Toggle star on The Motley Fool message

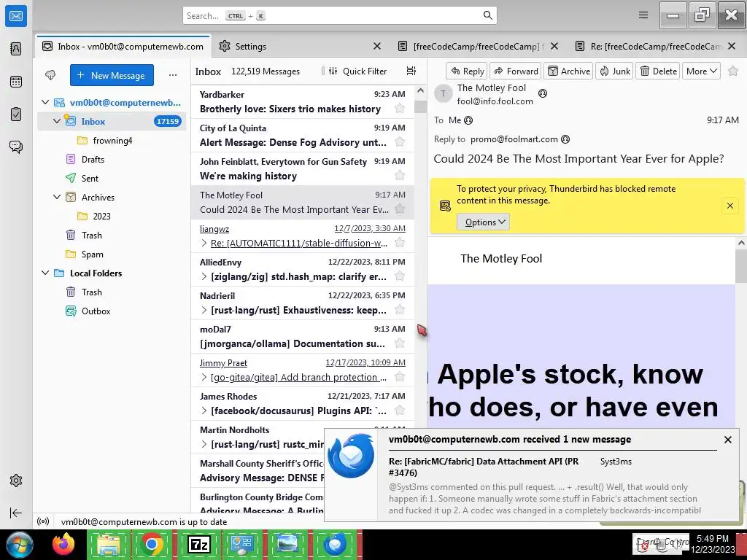[400, 209]
